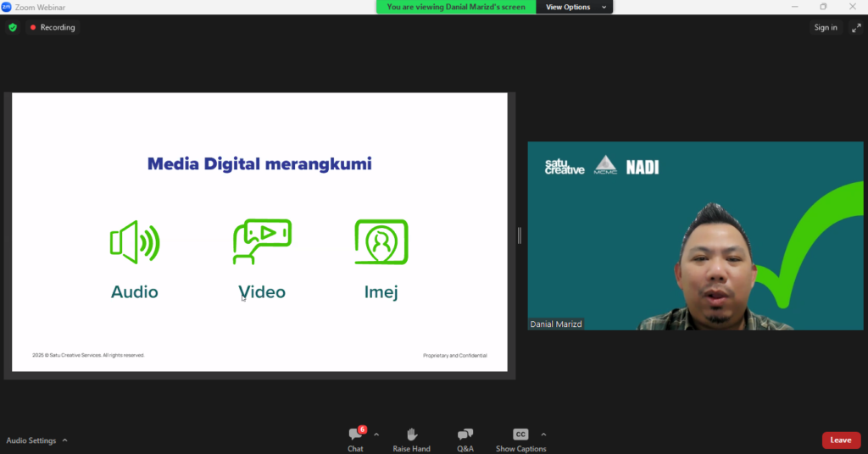
Task: Click the 'Video' label on the slide
Action: [262, 291]
